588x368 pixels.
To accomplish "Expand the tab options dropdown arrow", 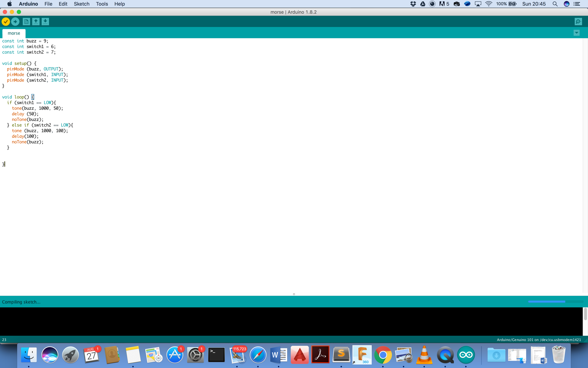I will pyautogui.click(x=577, y=33).
